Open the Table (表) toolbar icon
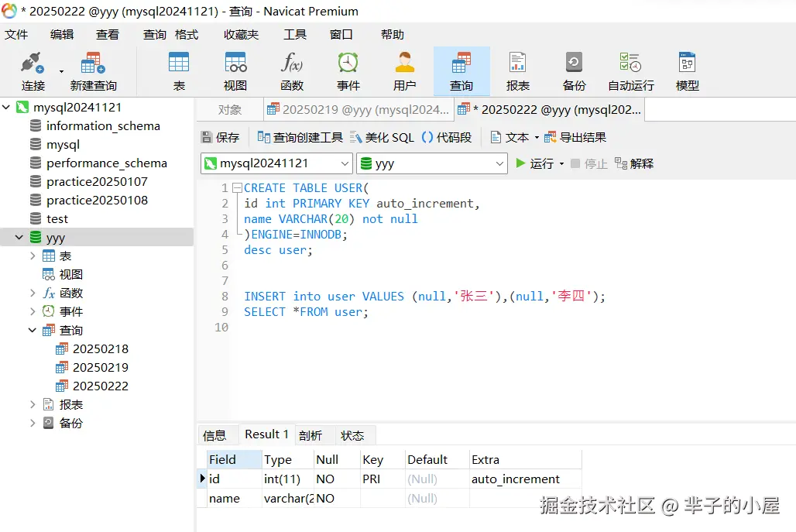 coord(179,71)
